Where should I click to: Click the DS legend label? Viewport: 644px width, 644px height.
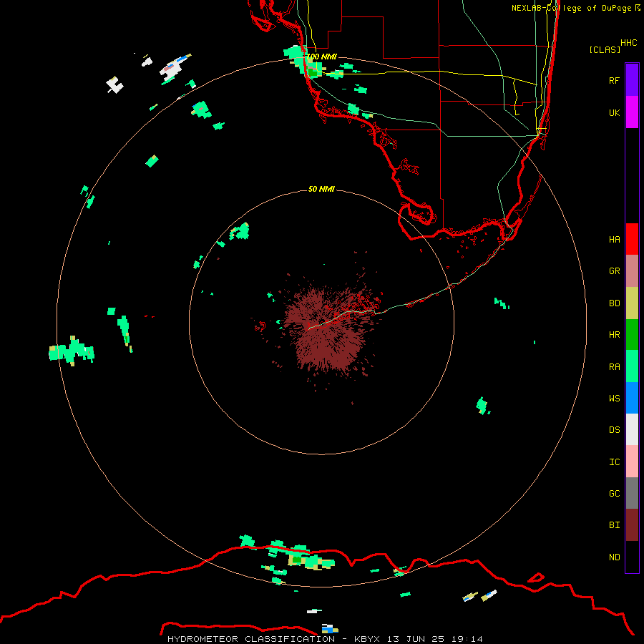point(614,429)
